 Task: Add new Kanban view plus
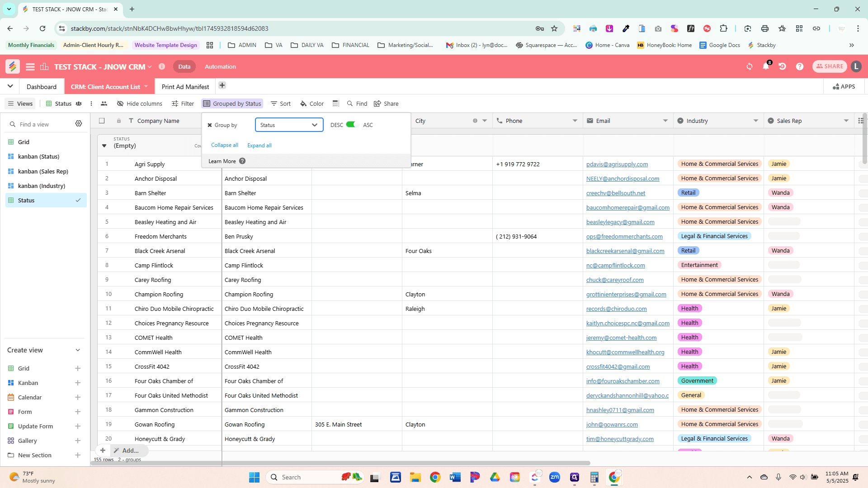[x=78, y=383]
